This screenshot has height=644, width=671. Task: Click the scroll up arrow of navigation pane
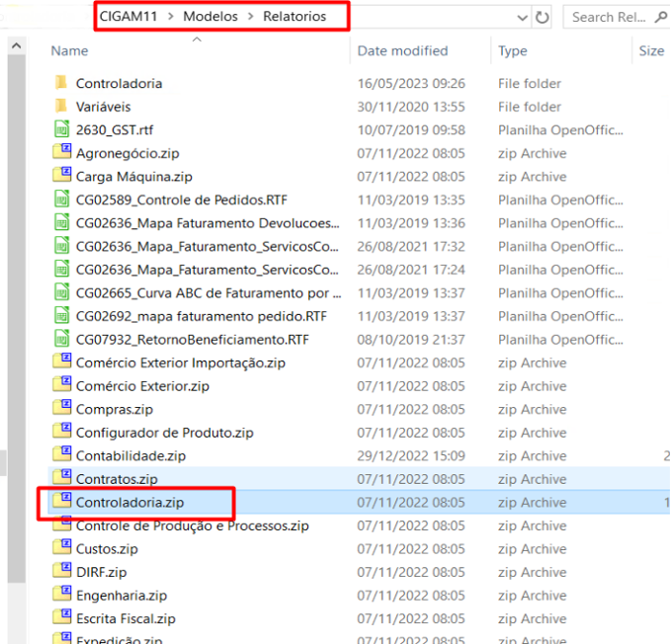click(x=17, y=45)
